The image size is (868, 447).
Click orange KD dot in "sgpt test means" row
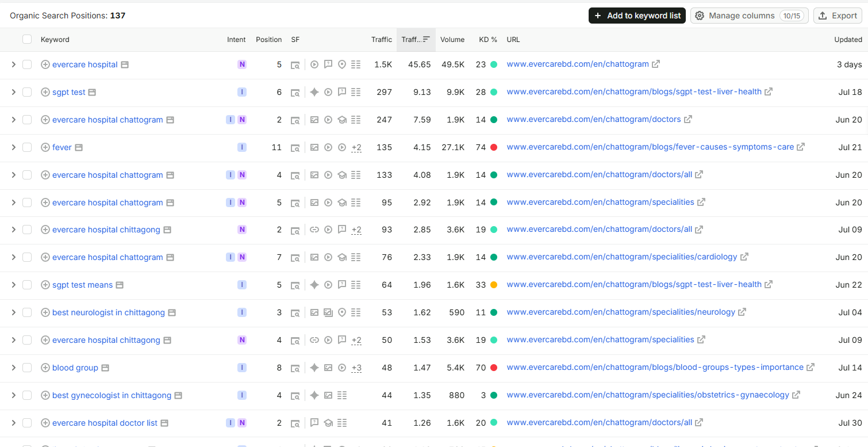(493, 285)
